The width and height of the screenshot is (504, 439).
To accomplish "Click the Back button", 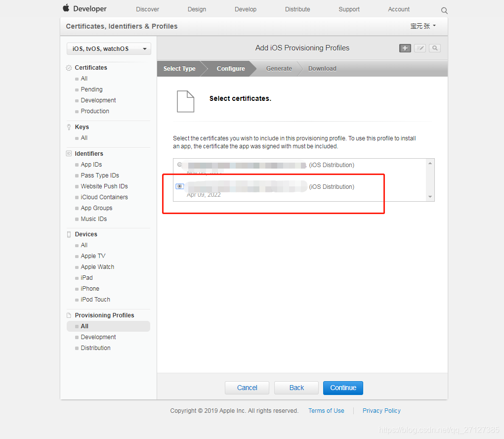I will click(296, 388).
